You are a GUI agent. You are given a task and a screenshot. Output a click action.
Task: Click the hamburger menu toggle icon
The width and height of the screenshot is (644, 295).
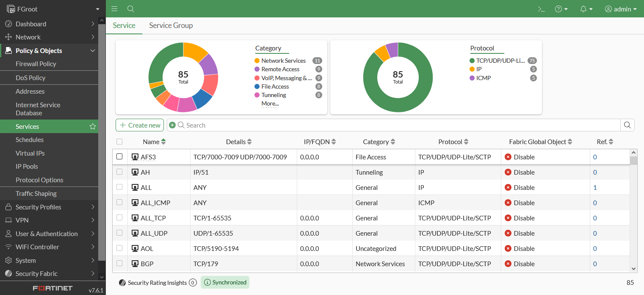pos(114,9)
